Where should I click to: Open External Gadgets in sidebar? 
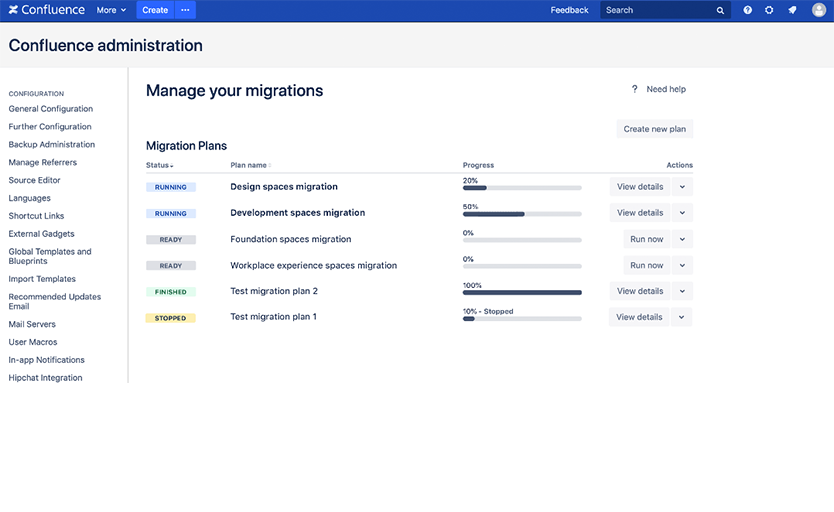[x=41, y=234]
